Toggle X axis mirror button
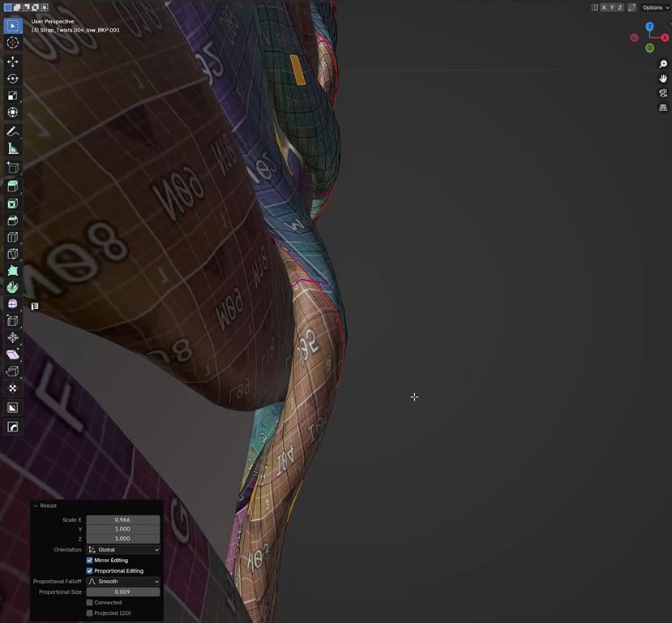The width and height of the screenshot is (672, 623). [x=604, y=7]
